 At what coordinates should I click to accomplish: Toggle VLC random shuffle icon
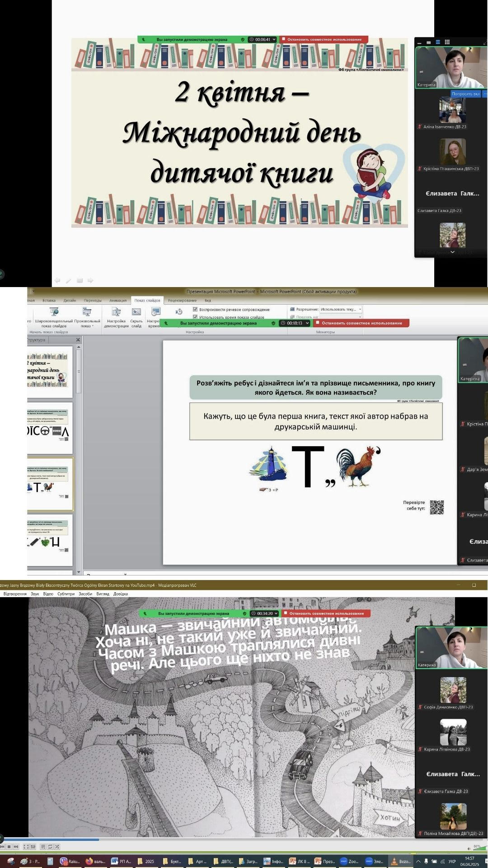click(x=57, y=847)
